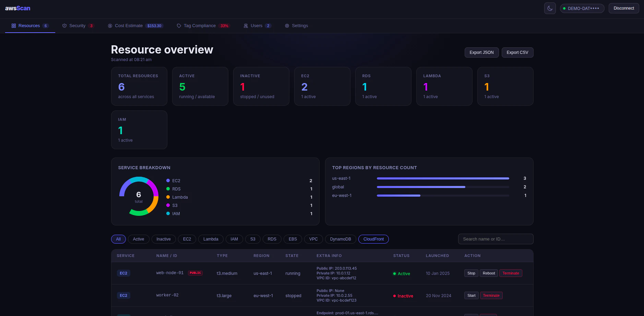
Task: Click the Cost Estimate coin icon
Action: pyautogui.click(x=110, y=25)
